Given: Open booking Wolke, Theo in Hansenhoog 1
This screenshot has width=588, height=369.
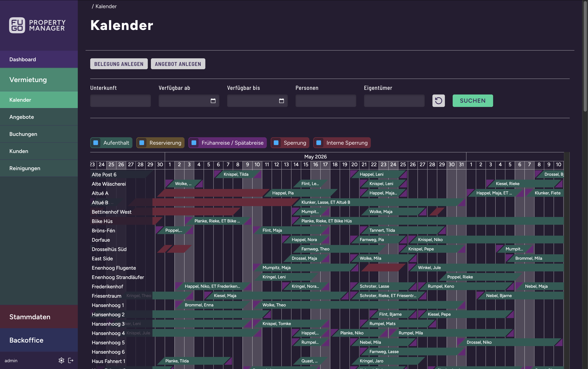Looking at the screenshot, I should (359, 305).
